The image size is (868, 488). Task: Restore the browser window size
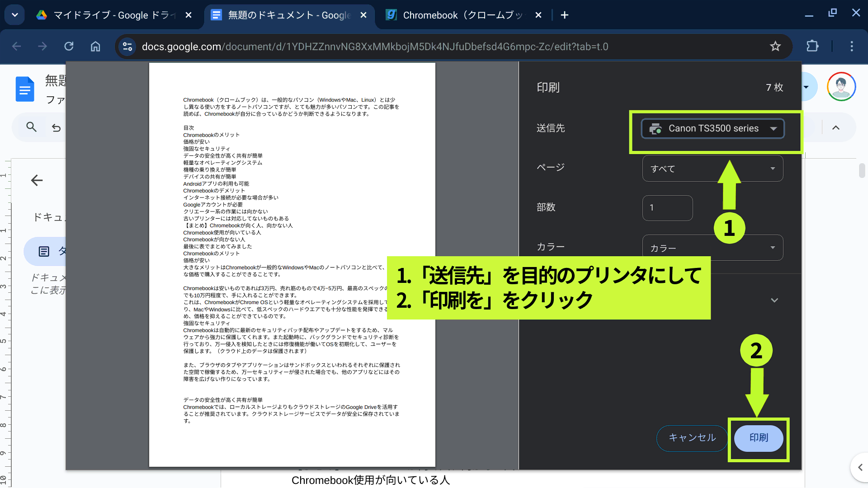(x=832, y=13)
